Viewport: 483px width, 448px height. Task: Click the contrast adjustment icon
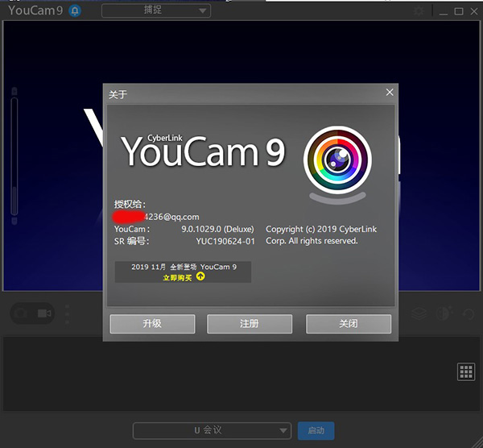444,313
